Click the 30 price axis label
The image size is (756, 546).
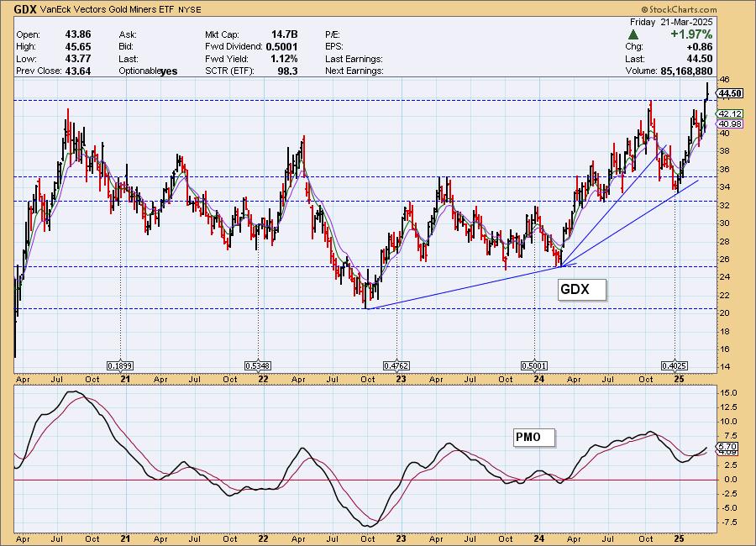click(724, 223)
